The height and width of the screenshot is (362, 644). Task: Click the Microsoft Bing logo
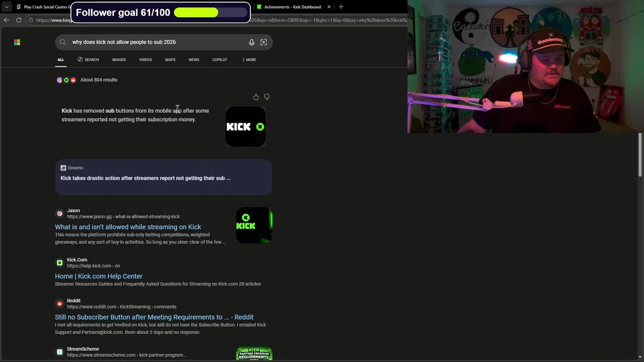click(17, 42)
